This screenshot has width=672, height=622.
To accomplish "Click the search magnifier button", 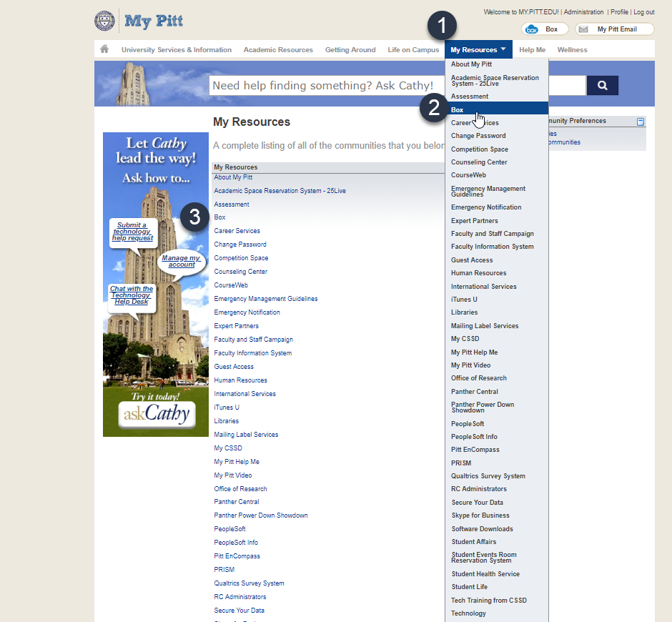I will tap(602, 85).
